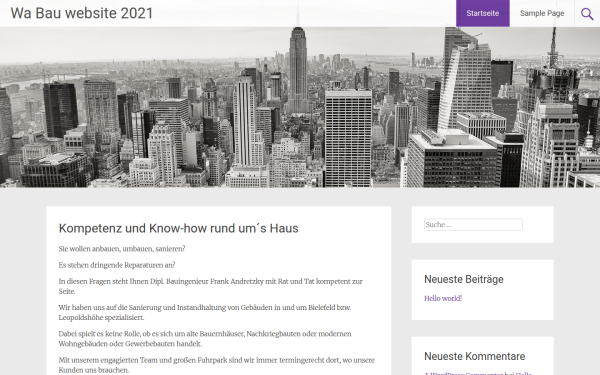This screenshot has height=375, width=600.
Task: Click the paragraph starting 'Mit unserem engagierten Team'
Action: [x=217, y=365]
